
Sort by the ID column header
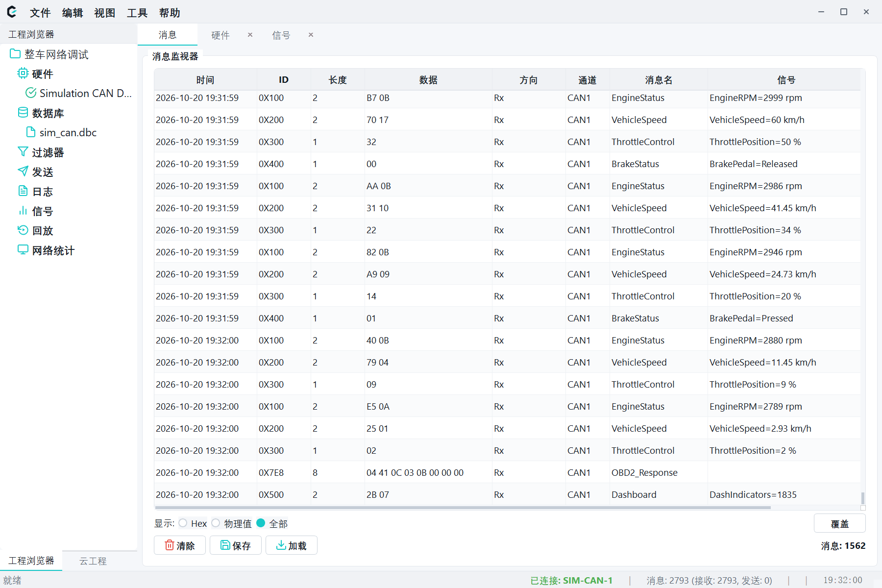pos(284,80)
